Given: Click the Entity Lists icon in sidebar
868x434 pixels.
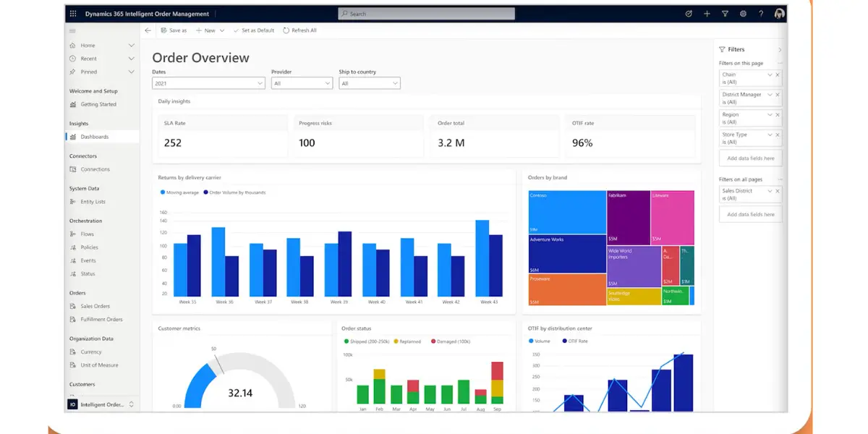Looking at the screenshot, I should (x=73, y=202).
